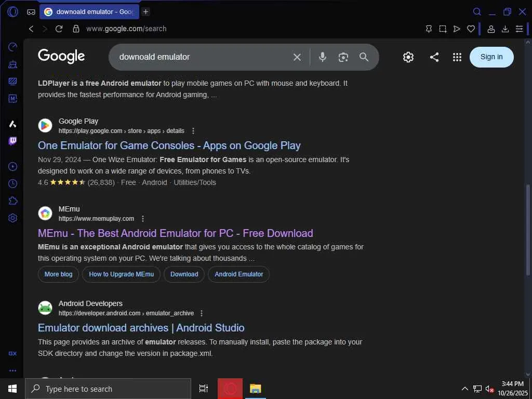The width and height of the screenshot is (532, 399).
Task: Open a new tab with the plus button
Action: coord(146,11)
